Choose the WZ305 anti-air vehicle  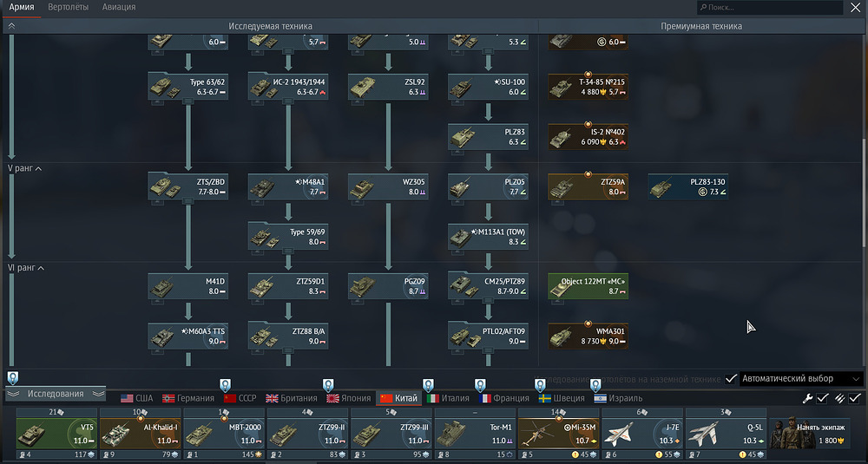[388, 187]
